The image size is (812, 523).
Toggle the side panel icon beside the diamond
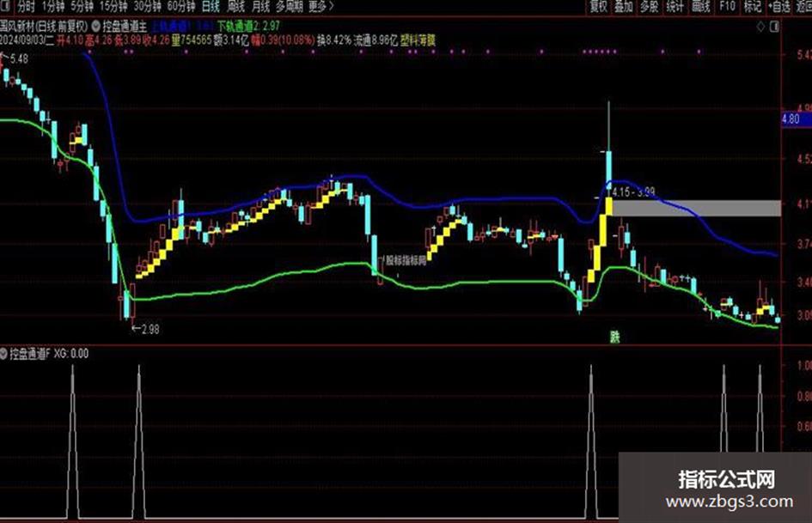(x=775, y=27)
